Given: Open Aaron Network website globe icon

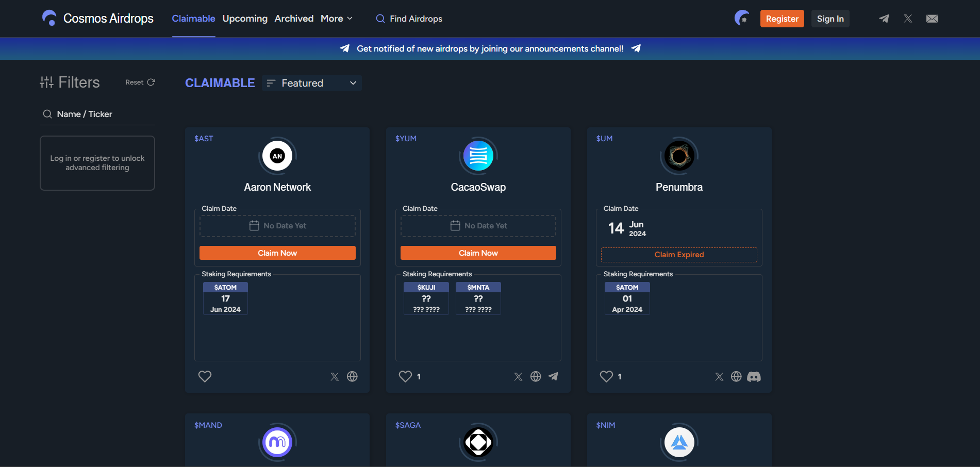Looking at the screenshot, I should point(352,377).
